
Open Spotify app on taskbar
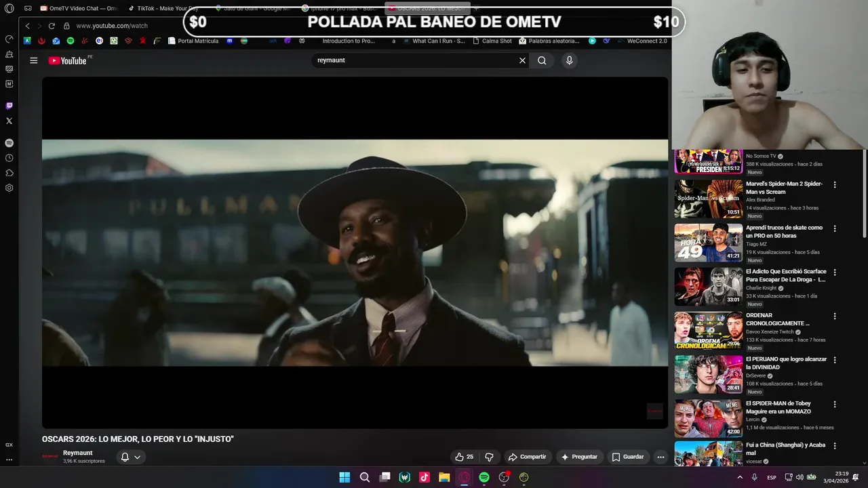(484, 477)
